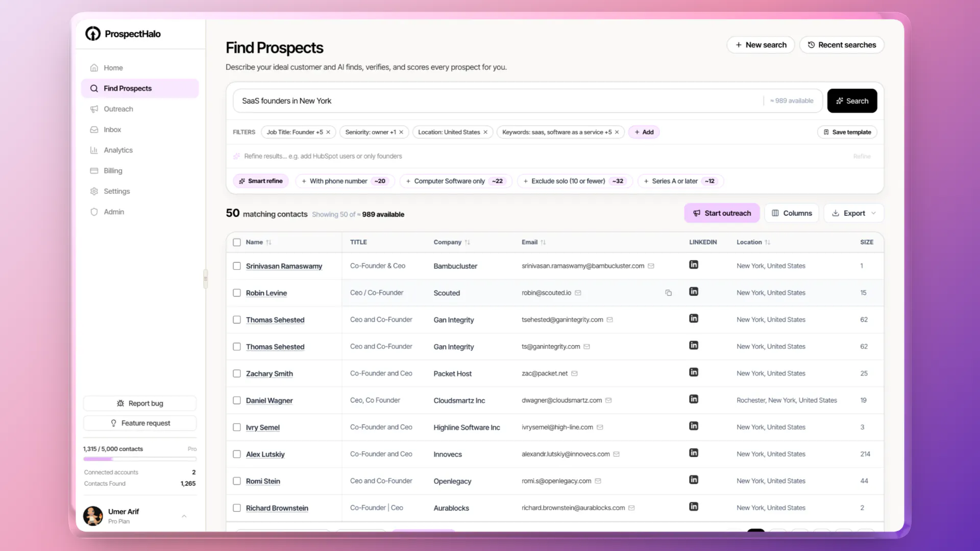Check the box for Zachary Smith
The image size is (980, 551).
(237, 373)
